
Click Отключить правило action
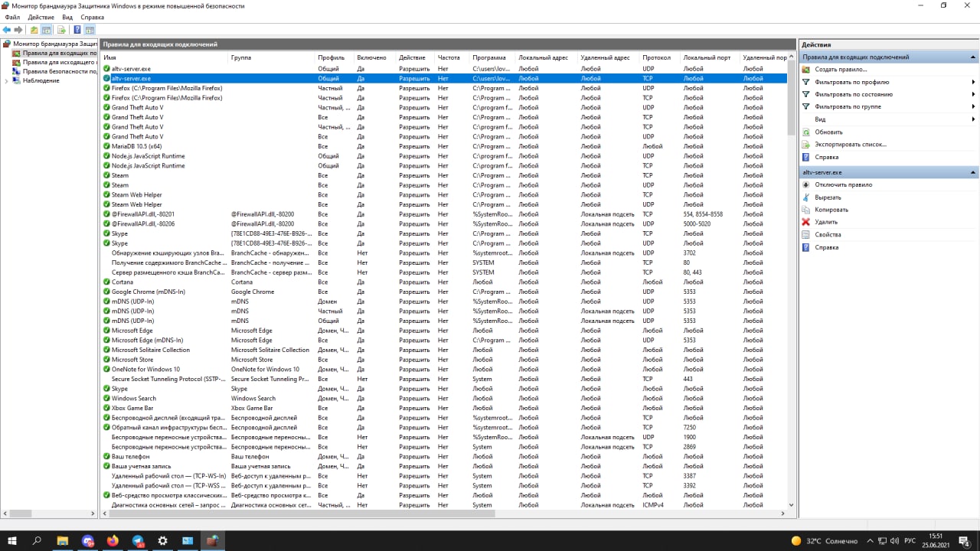[x=843, y=185]
